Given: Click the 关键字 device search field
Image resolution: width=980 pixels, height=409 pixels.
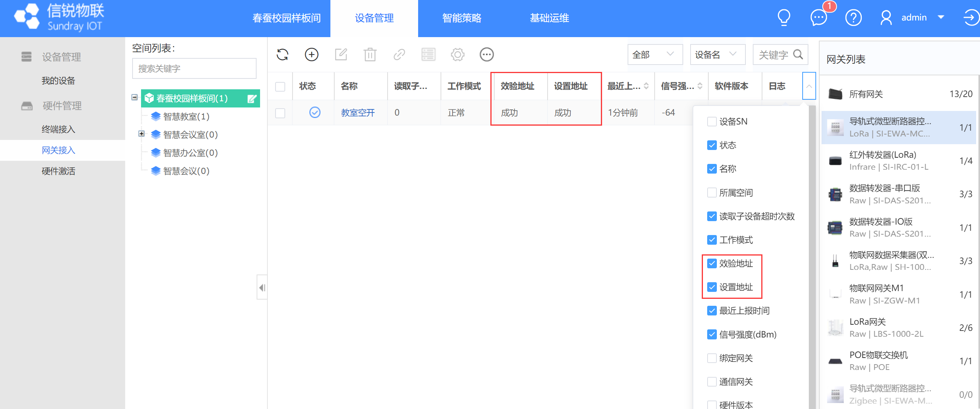Looking at the screenshot, I should [773, 55].
